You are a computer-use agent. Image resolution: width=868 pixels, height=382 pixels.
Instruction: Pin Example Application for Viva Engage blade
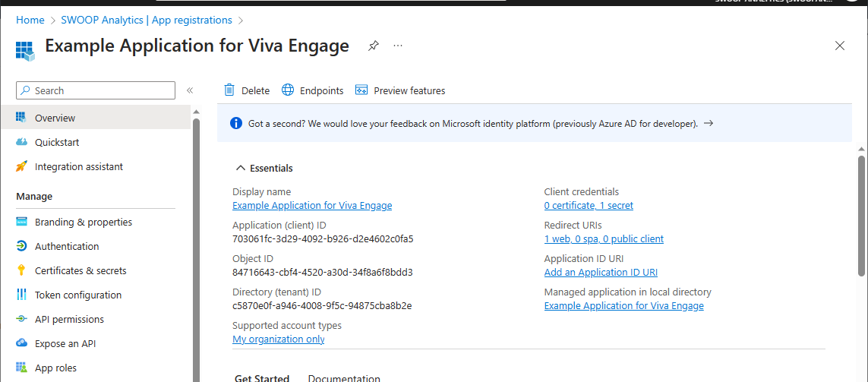(x=374, y=46)
